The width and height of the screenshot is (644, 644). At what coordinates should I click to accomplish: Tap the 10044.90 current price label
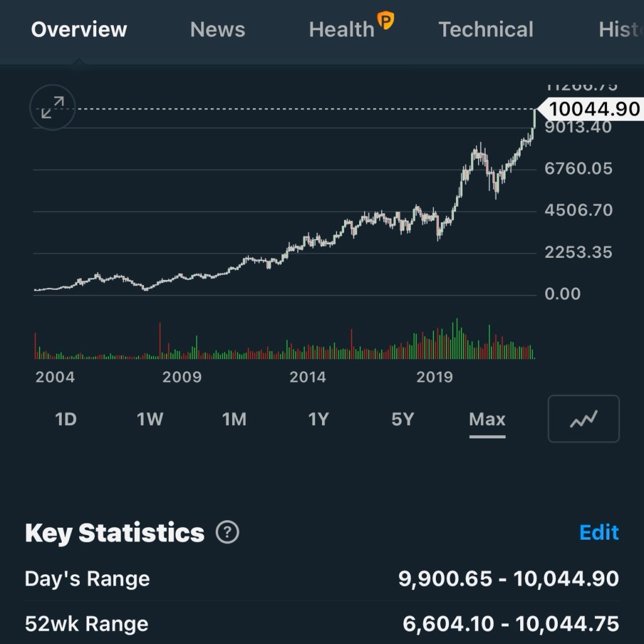coord(593,109)
